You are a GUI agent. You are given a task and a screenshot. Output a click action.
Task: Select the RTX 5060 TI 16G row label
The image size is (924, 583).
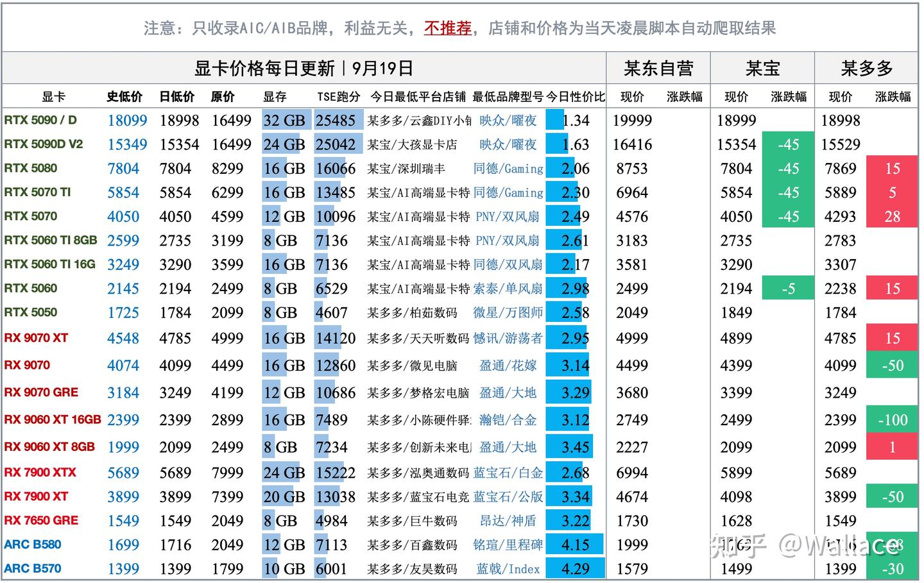tap(50, 264)
